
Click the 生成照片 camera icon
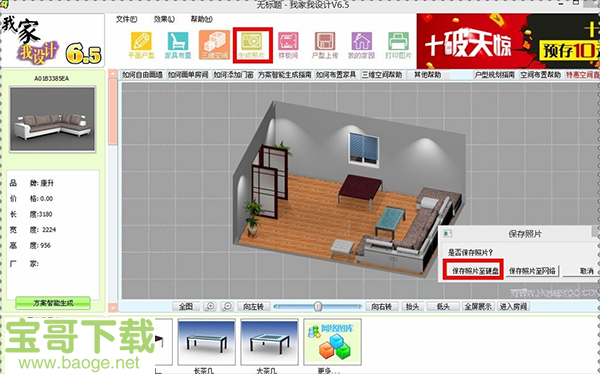(252, 45)
